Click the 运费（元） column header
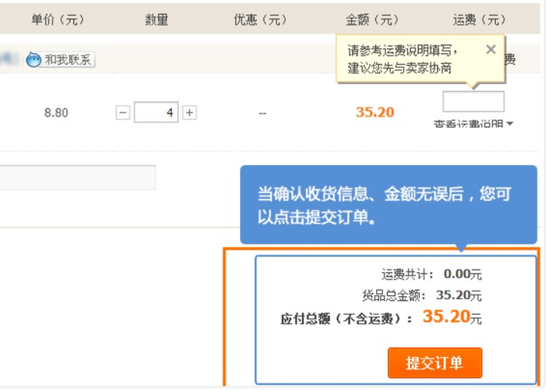Screen dimensions: 546x392 (480, 20)
